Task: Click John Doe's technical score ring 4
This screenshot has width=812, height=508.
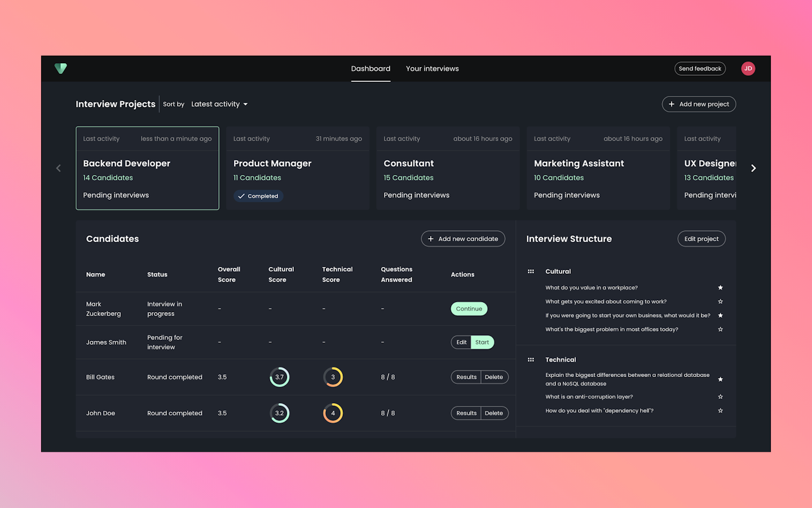Action: point(333,413)
